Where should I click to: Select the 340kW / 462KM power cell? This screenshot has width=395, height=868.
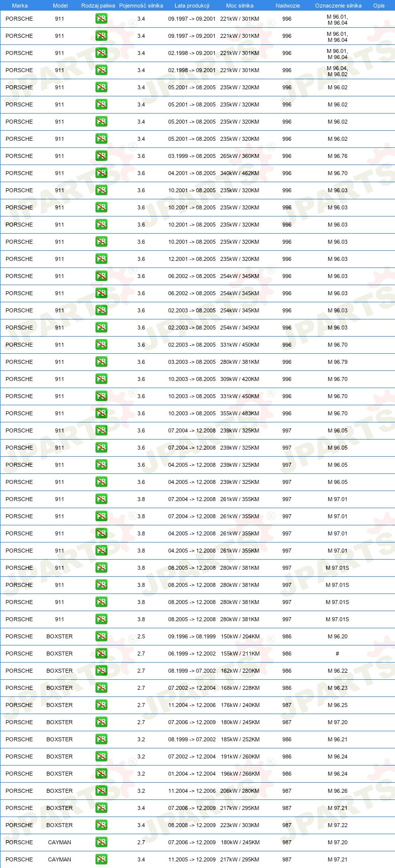(x=239, y=173)
